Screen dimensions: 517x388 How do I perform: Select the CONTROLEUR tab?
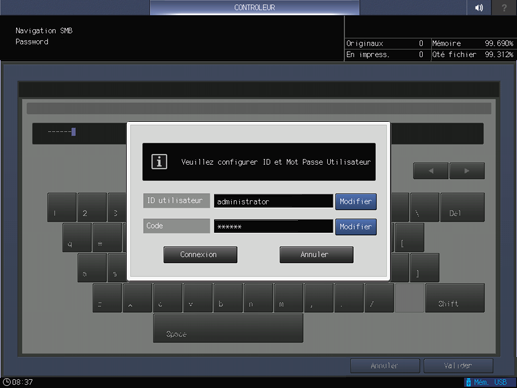(254, 7)
